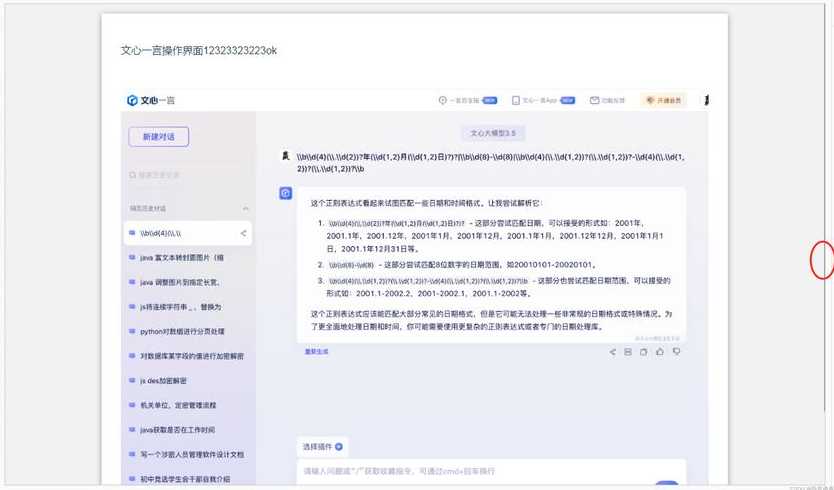Click chat icon beside '对数据库某字段' row

coord(132,355)
